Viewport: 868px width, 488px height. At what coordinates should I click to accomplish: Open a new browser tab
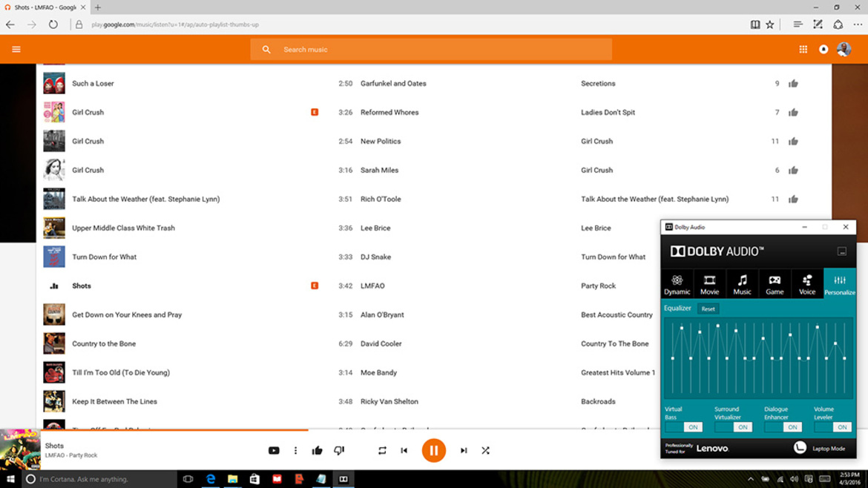pos(98,7)
